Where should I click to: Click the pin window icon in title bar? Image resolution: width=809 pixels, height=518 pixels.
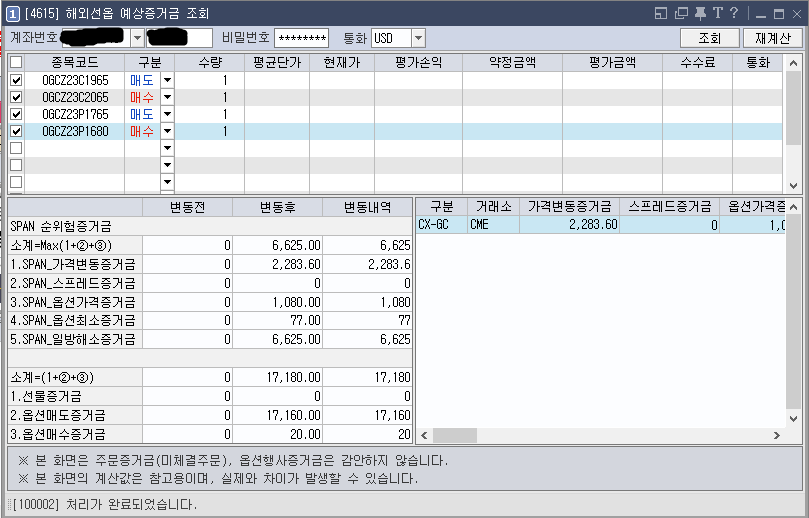[x=700, y=13]
